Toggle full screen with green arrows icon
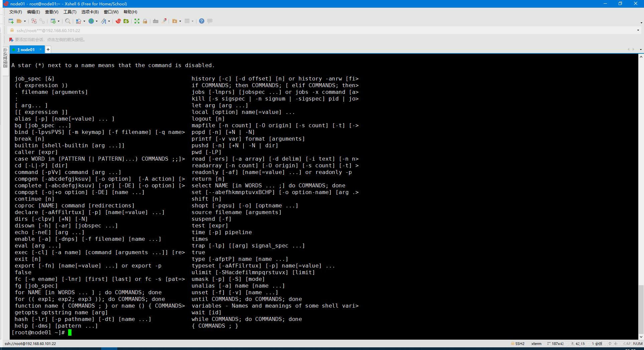 [x=137, y=21]
